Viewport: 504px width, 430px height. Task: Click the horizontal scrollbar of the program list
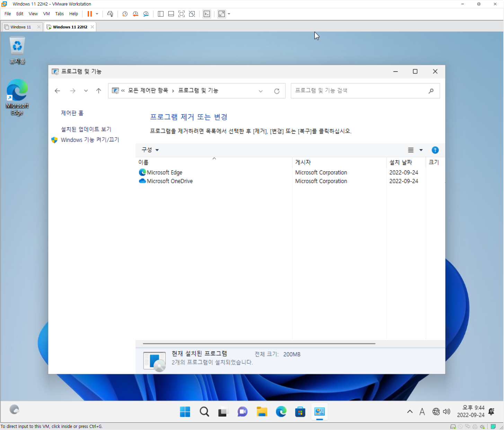tap(259, 344)
